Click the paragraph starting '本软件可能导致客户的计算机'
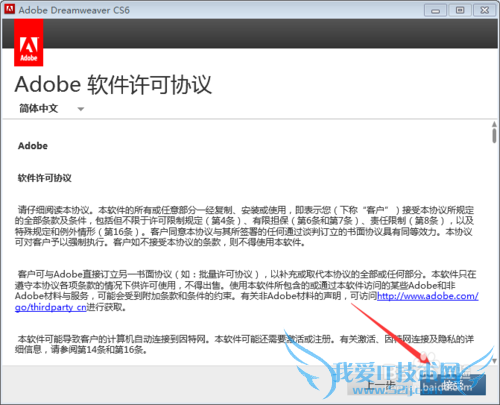This screenshot has width=500, height=405. point(244,344)
